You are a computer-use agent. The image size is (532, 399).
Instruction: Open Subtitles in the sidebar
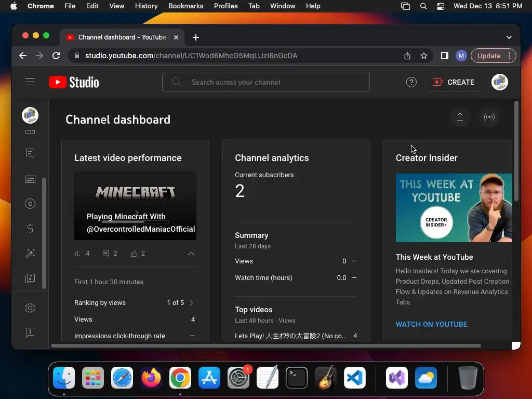pos(30,179)
